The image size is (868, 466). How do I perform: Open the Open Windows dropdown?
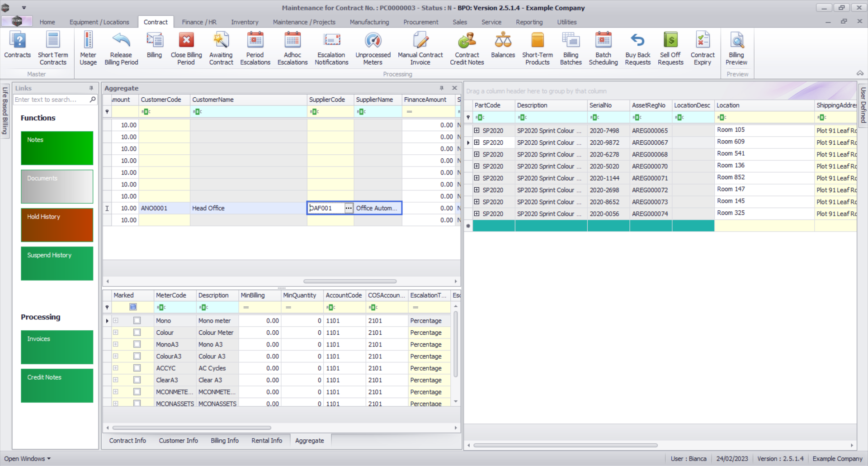[27, 459]
